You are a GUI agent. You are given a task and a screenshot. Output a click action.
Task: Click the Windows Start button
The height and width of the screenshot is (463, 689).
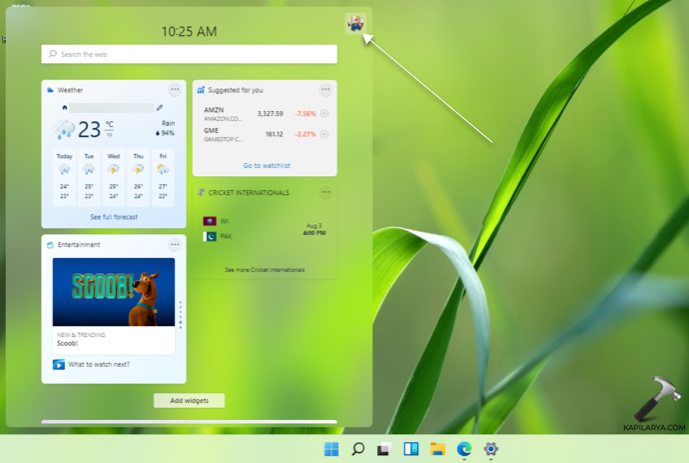coord(331,449)
